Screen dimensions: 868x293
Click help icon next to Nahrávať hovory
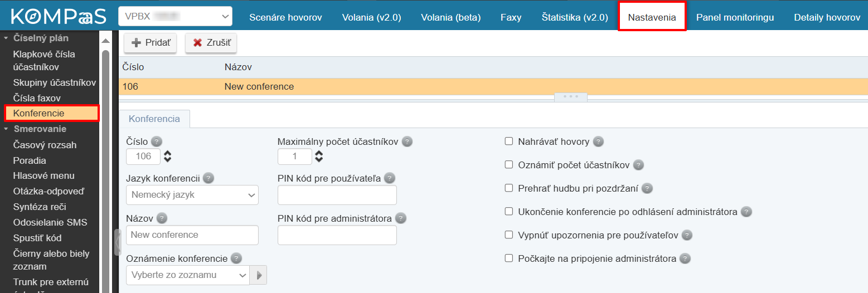point(598,141)
